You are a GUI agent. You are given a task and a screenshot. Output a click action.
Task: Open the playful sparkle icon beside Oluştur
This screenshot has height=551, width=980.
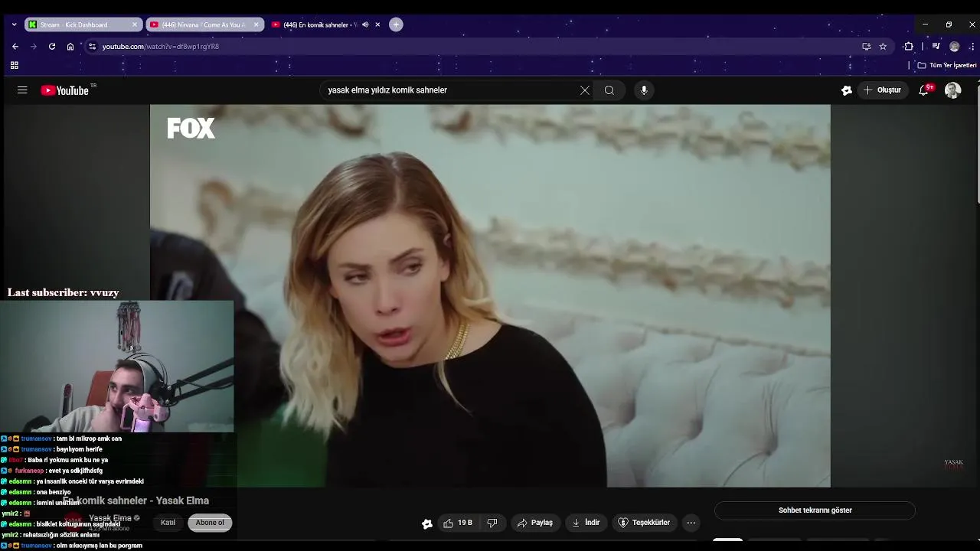(847, 90)
